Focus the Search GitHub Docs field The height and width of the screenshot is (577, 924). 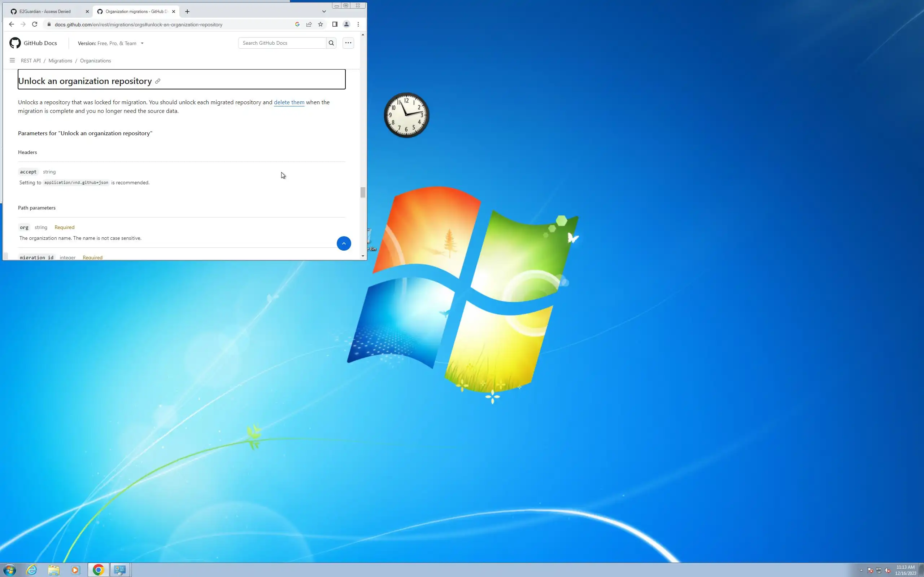pos(282,43)
